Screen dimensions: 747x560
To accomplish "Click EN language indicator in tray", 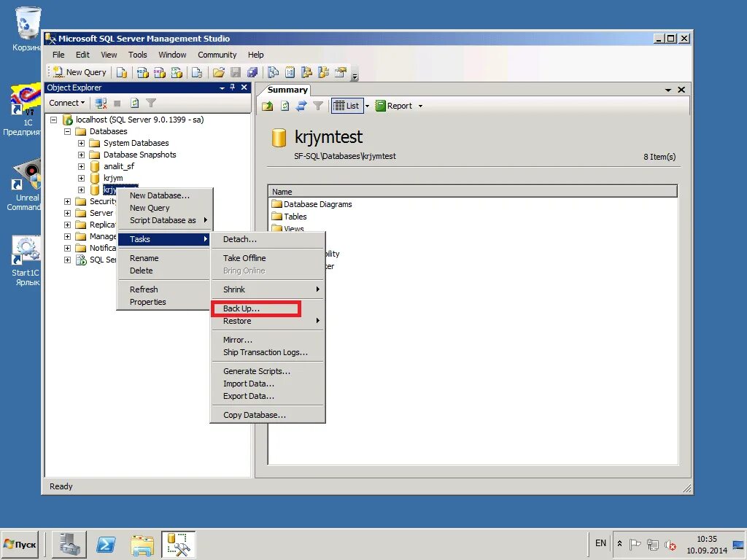I will point(600,543).
